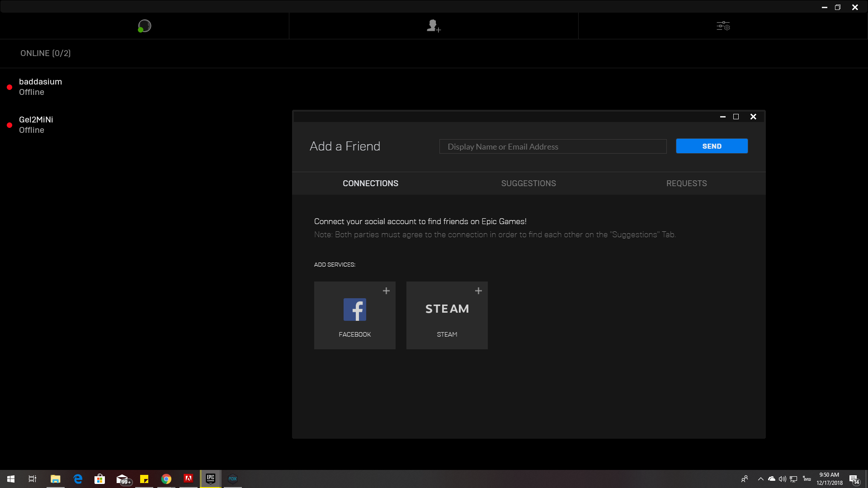Select friend Gel2MiNi in list
868x488 pixels.
36,125
